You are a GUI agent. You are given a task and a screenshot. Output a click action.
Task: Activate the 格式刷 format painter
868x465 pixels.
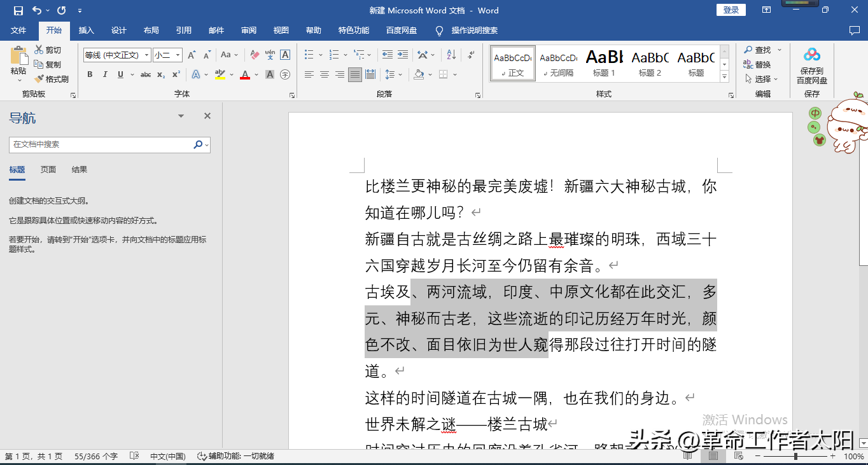click(x=52, y=79)
